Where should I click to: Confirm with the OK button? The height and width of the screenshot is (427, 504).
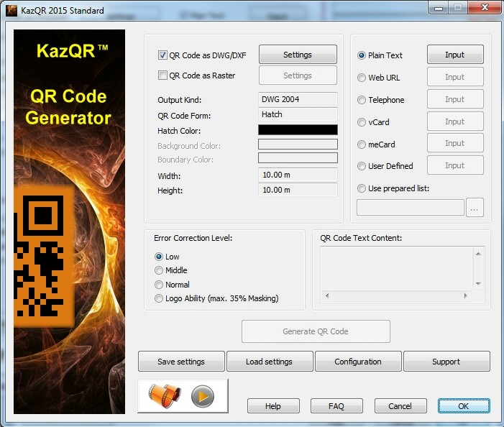click(x=464, y=406)
